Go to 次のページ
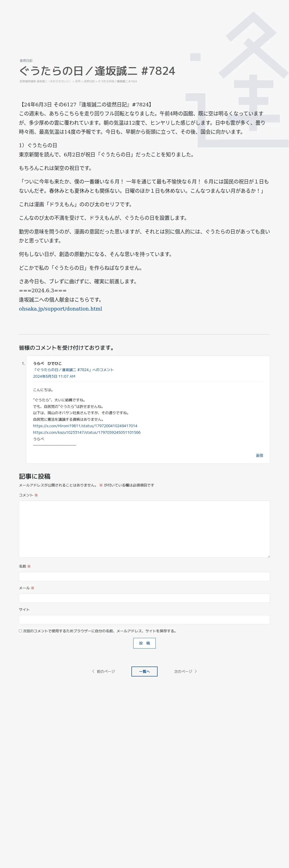Screen dimensions: 289x868 click(x=185, y=672)
